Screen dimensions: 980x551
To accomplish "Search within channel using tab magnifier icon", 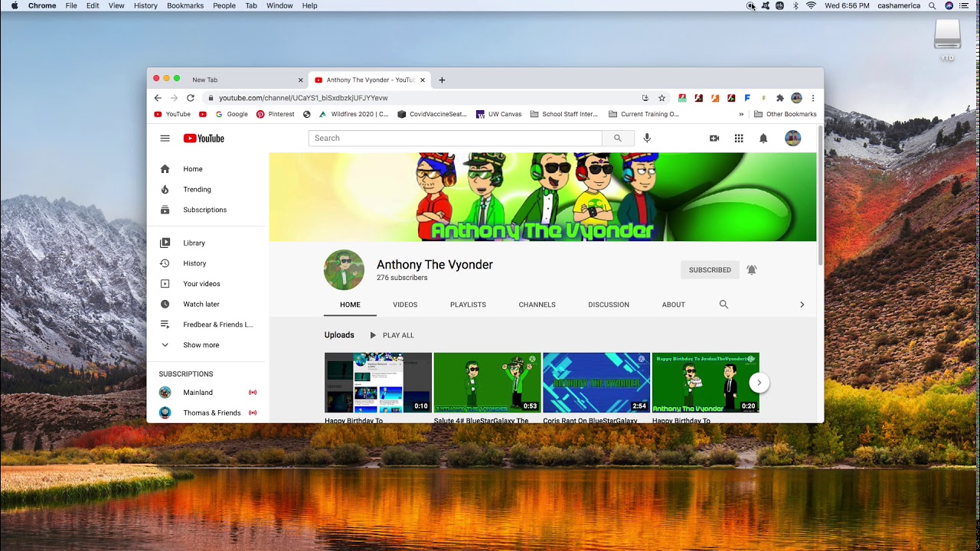I will click(x=724, y=305).
